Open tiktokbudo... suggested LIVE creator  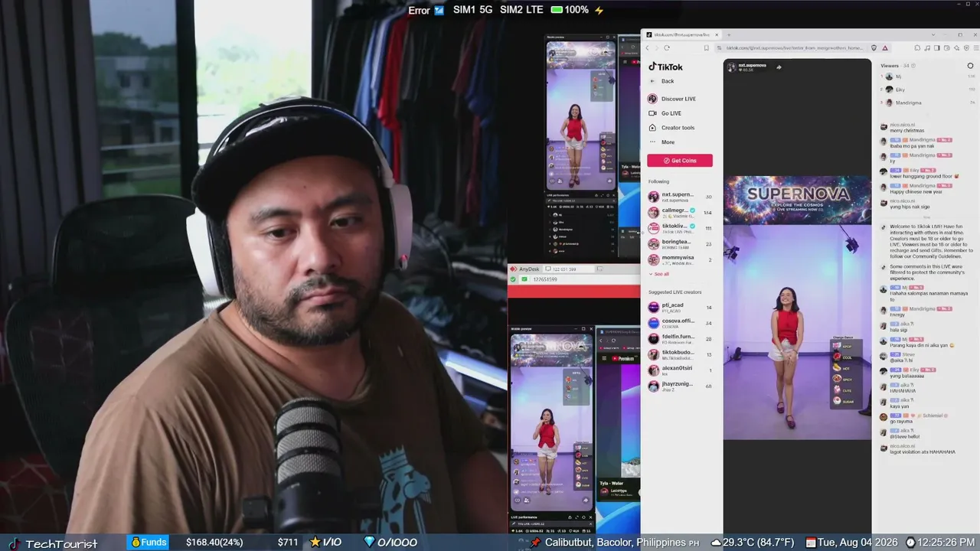coord(680,354)
